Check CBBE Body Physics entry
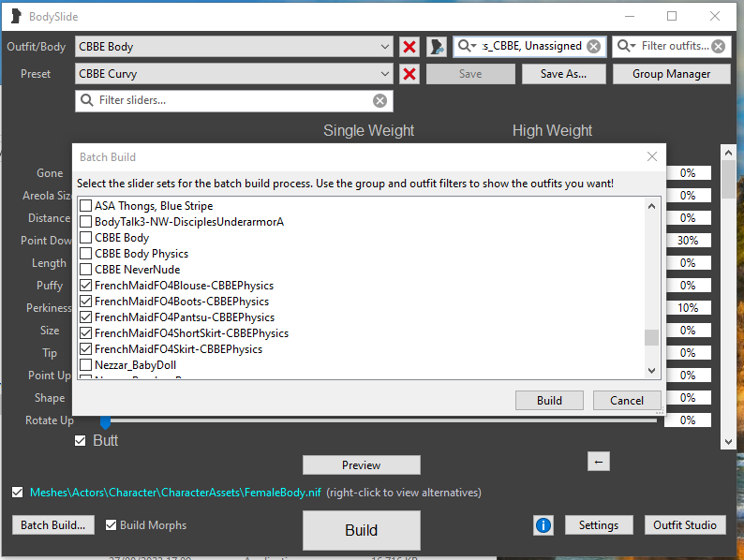 click(86, 254)
